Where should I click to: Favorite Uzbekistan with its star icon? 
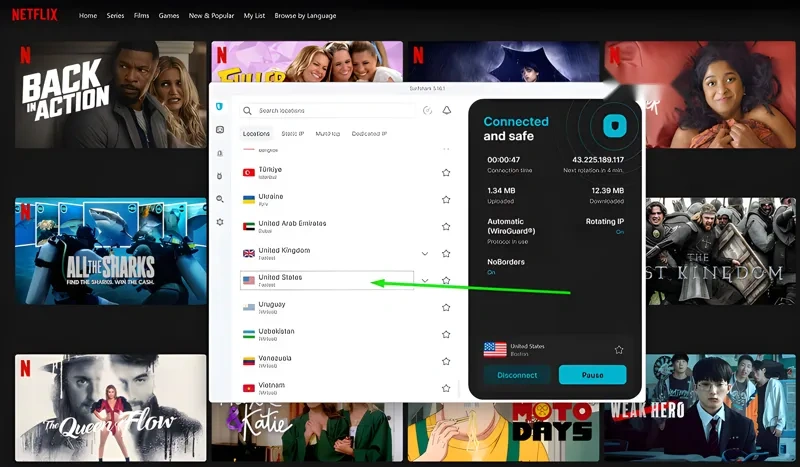tap(446, 334)
